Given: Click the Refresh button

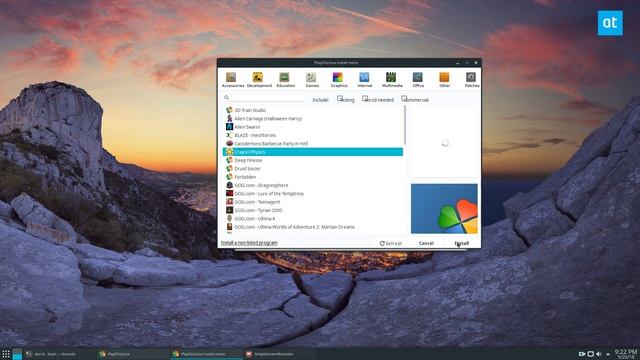Looking at the screenshot, I should 391,243.
